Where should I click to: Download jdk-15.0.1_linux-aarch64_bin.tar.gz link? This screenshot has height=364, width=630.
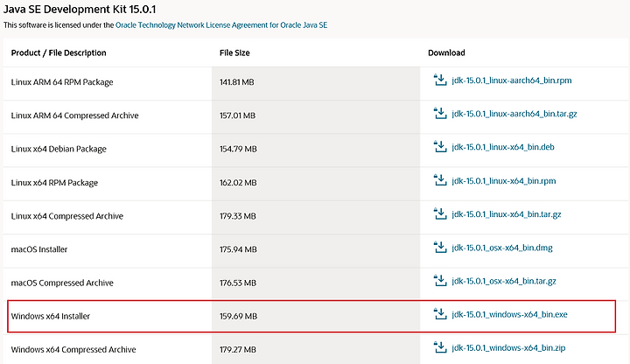point(514,114)
